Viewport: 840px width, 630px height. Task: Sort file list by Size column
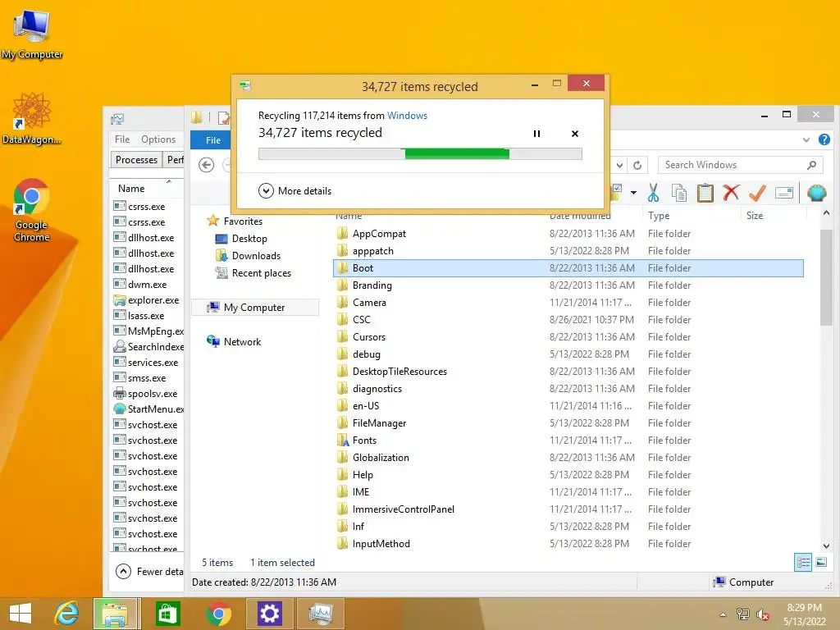(x=755, y=216)
